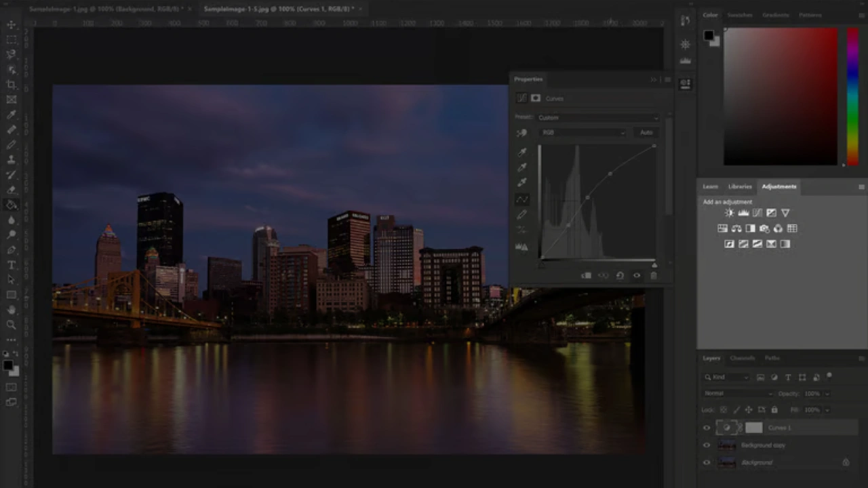Screen dimensions: 868x488
Task: Pick a color from the Color panel gradient
Action: [x=780, y=95]
